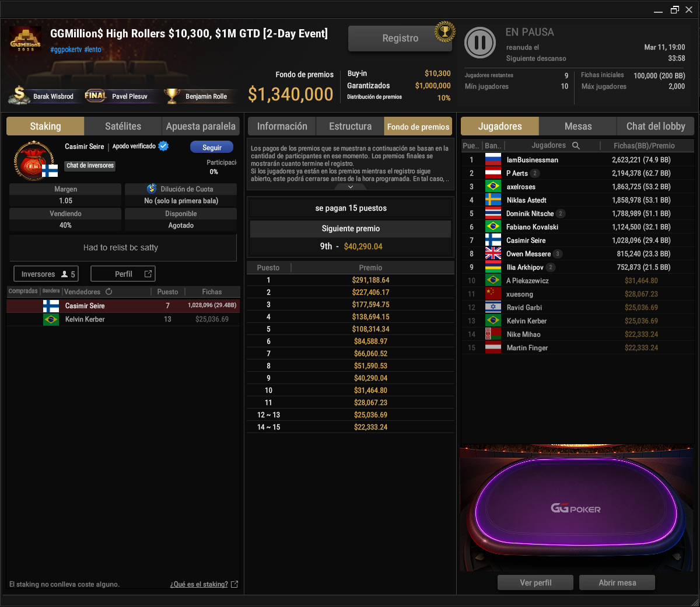Click the GGPoker table preview thumbnail

pos(576,508)
